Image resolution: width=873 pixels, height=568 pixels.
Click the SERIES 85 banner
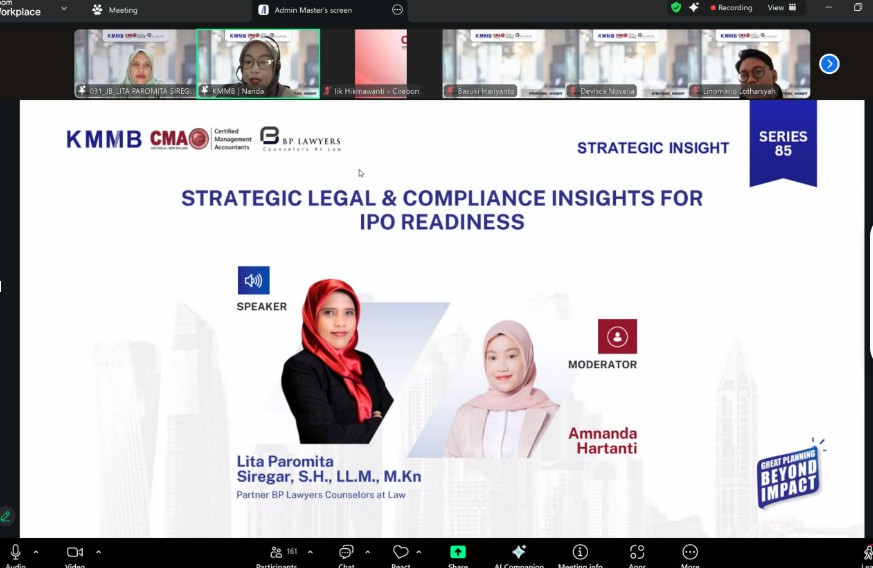click(x=783, y=143)
